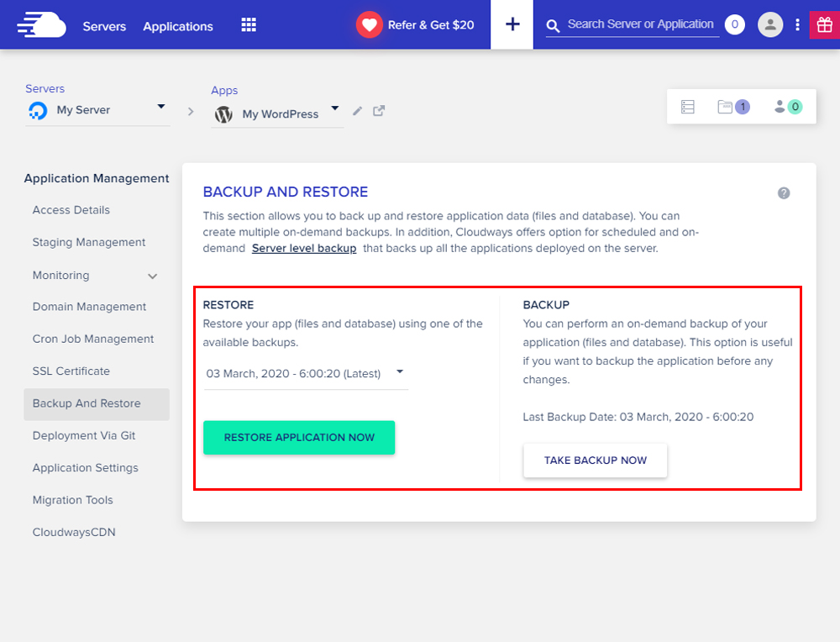Image resolution: width=840 pixels, height=642 pixels.
Task: Select Domain Management in sidebar
Action: 90,307
